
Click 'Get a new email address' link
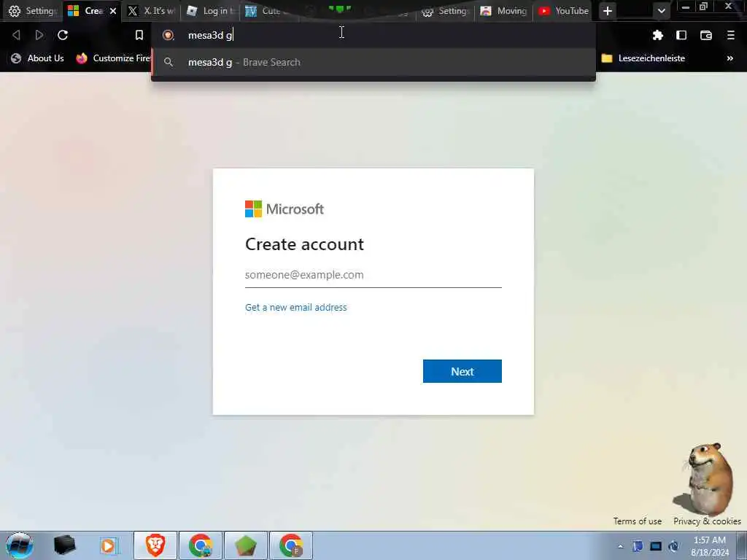[x=296, y=307]
